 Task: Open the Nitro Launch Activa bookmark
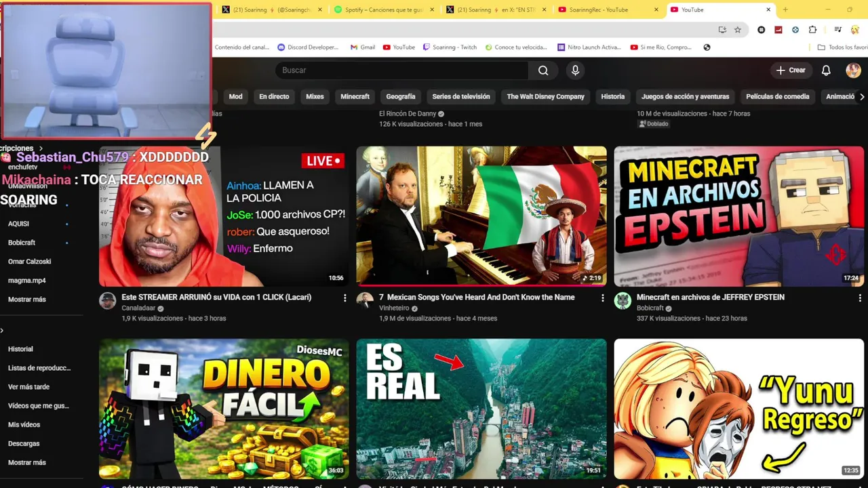(589, 47)
